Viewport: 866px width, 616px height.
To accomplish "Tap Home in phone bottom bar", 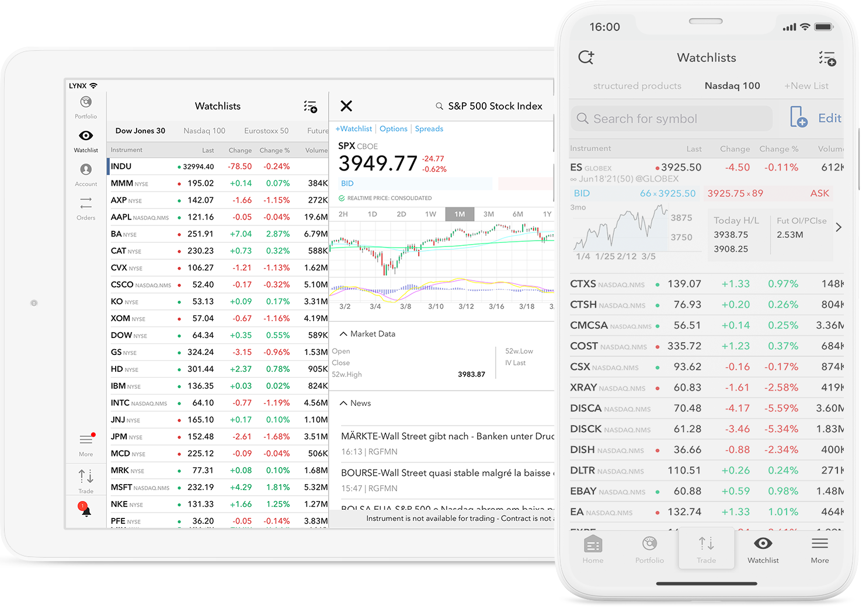I will (593, 549).
